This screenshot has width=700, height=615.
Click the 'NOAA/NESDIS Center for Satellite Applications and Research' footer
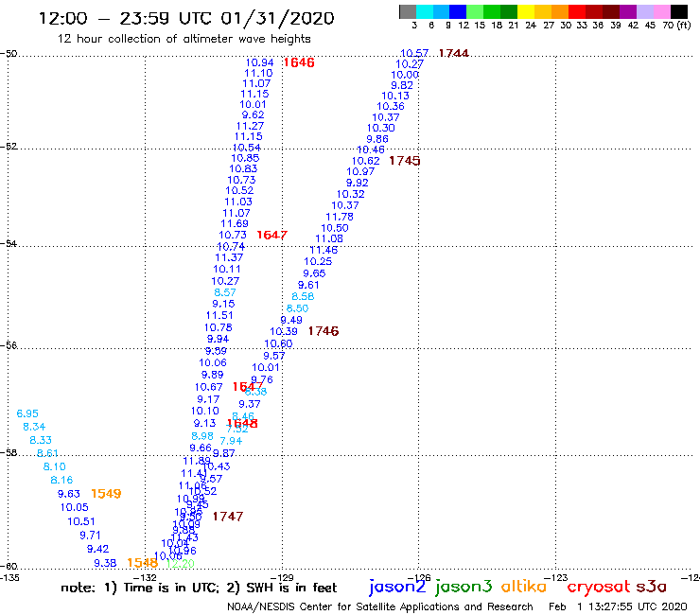click(380, 606)
